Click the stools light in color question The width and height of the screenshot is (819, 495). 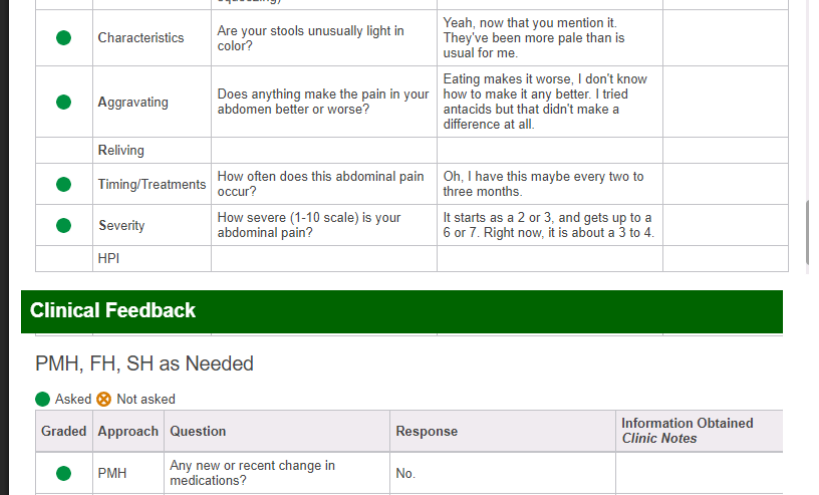(x=310, y=38)
